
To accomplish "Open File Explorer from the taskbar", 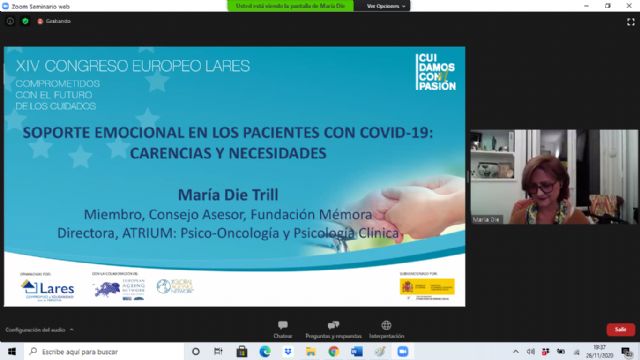I will [x=311, y=351].
